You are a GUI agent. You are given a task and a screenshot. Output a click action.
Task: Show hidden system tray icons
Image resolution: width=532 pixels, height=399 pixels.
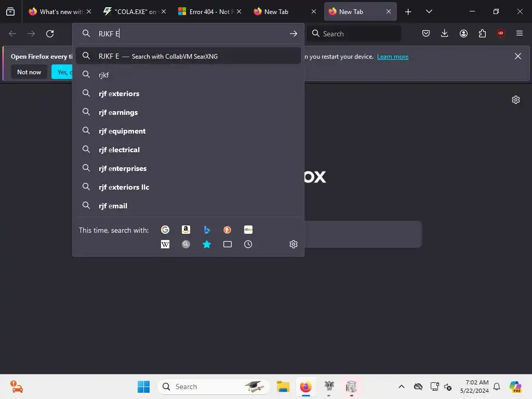(402, 387)
